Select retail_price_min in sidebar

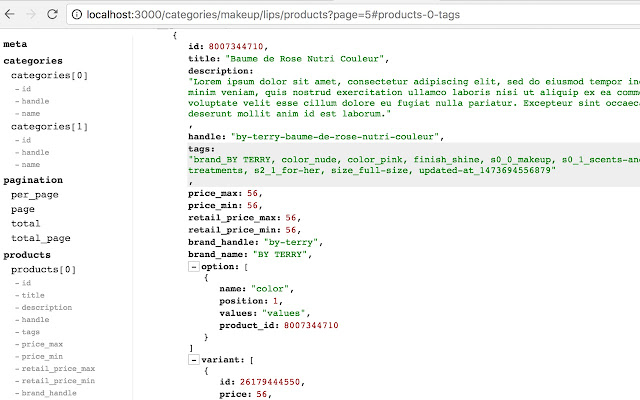pyautogui.click(x=58, y=381)
